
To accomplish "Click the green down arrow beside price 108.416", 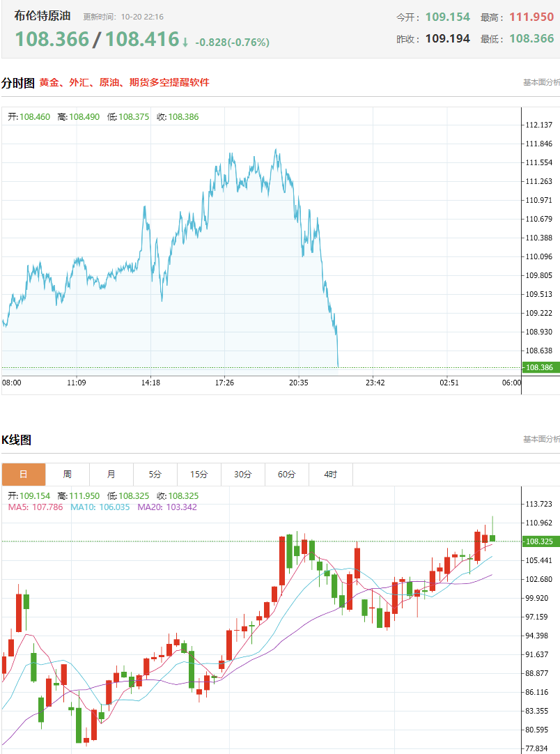I will coord(185,43).
